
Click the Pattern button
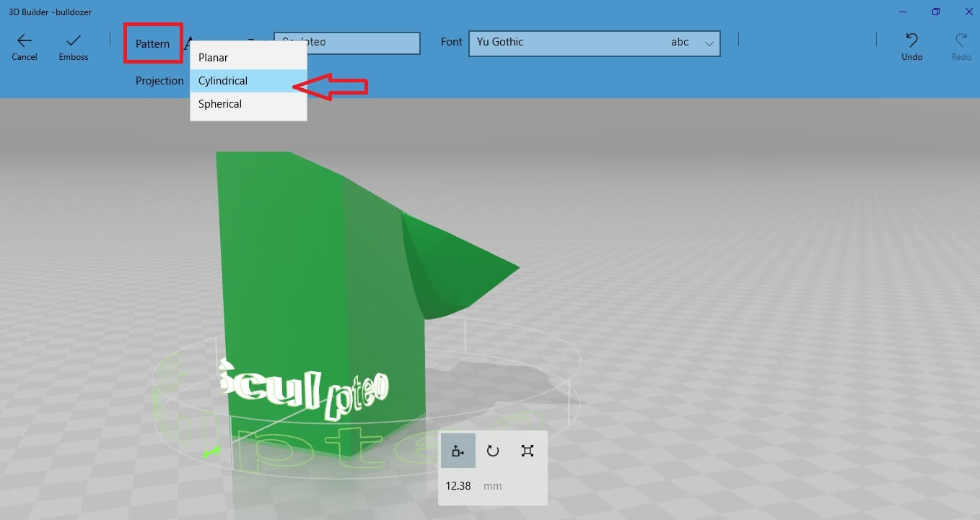(152, 43)
